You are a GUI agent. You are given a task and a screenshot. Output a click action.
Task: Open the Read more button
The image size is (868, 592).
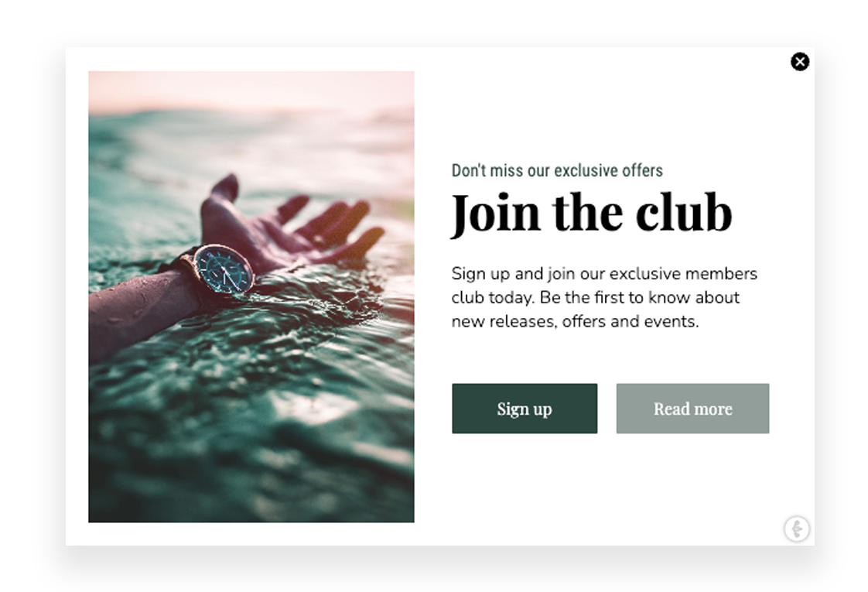pos(692,408)
